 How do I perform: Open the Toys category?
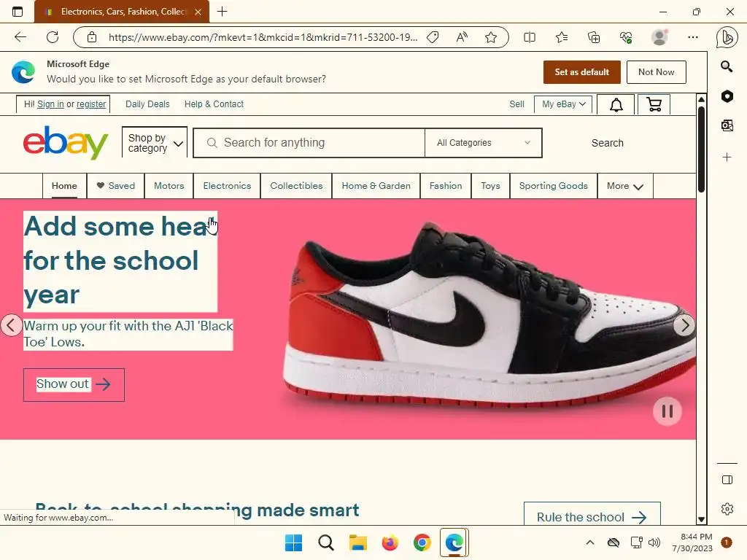490,186
